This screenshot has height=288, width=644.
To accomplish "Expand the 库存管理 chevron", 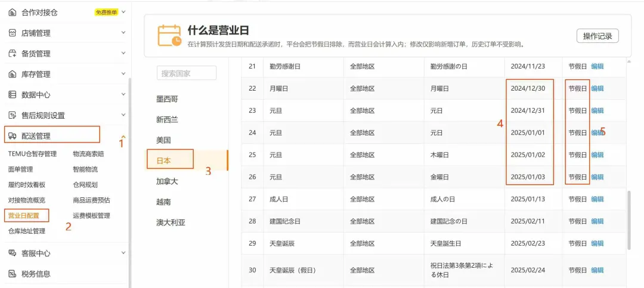I will click(x=123, y=73).
